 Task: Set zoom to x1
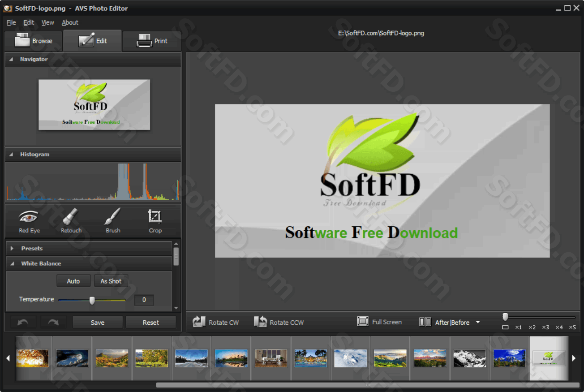518,327
